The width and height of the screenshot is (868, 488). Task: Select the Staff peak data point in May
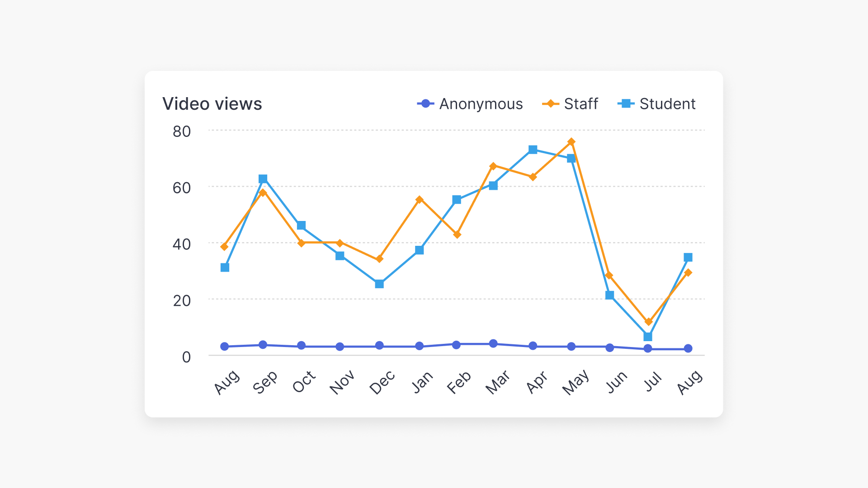coord(571,141)
